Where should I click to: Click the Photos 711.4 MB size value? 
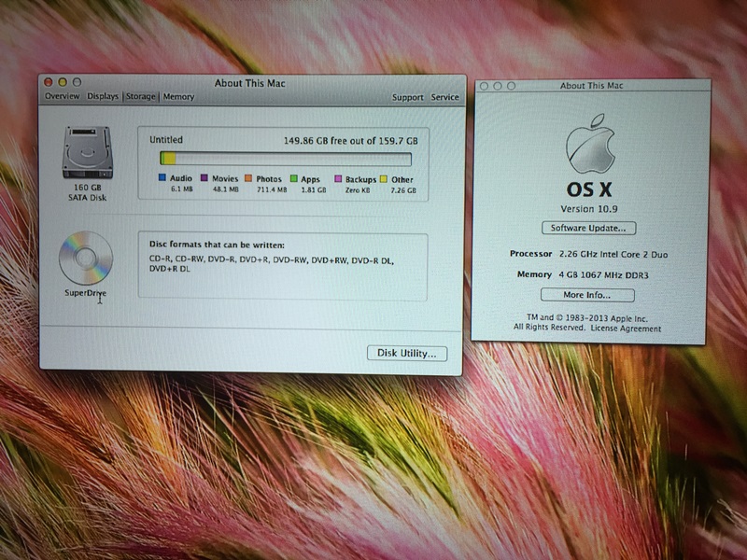[x=272, y=189]
